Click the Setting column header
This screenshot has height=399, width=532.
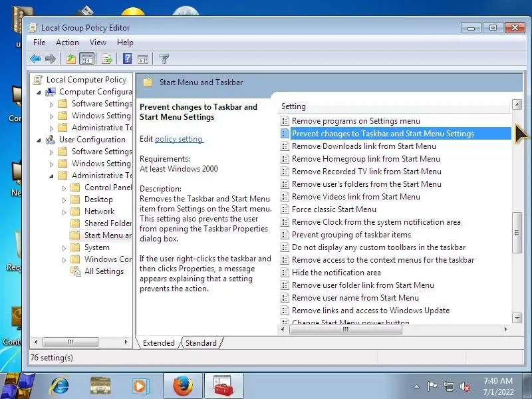click(395, 106)
